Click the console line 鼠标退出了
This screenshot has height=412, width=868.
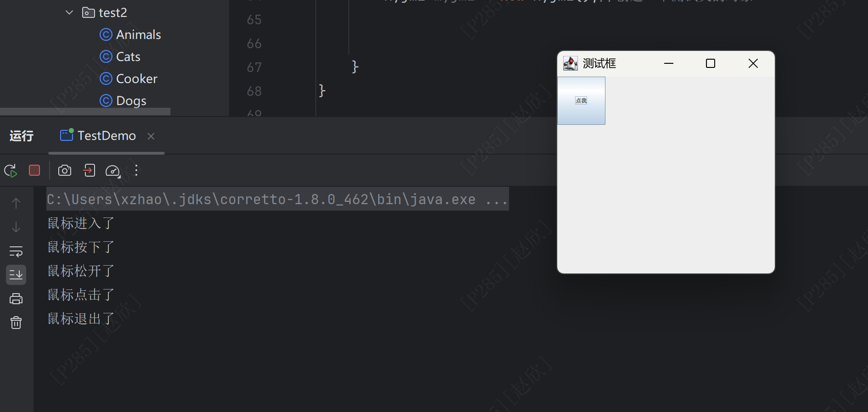tap(81, 319)
